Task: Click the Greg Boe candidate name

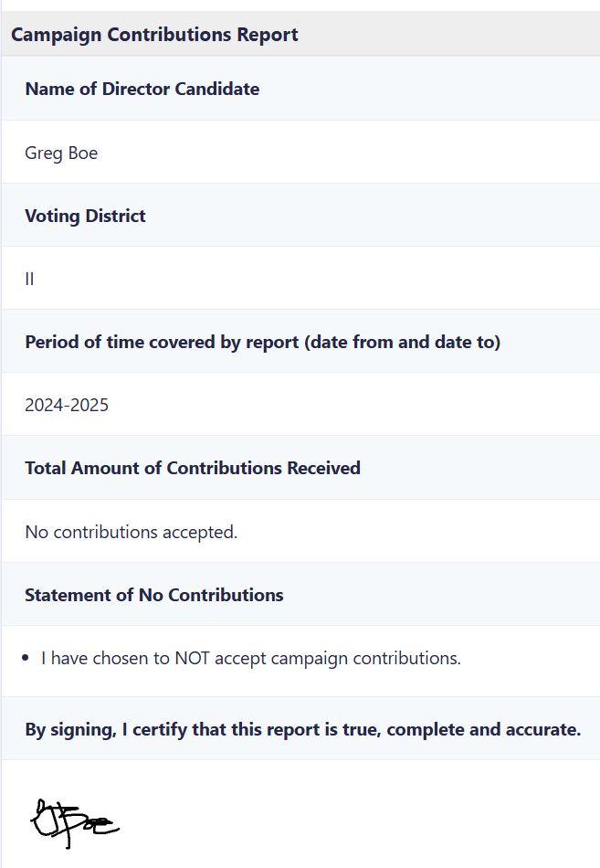Action: tap(61, 153)
